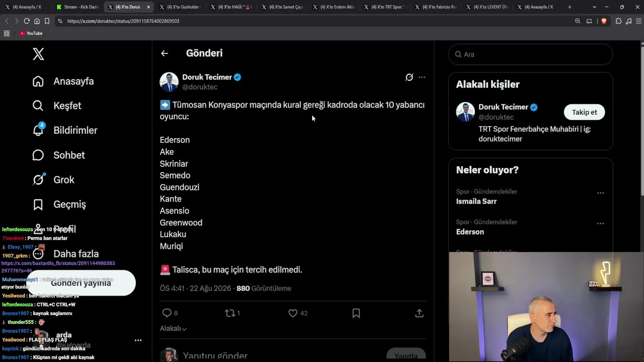The width and height of the screenshot is (644, 362).
Task: Open the apps grid in the bookmarks bar
Action: pyautogui.click(x=7, y=33)
